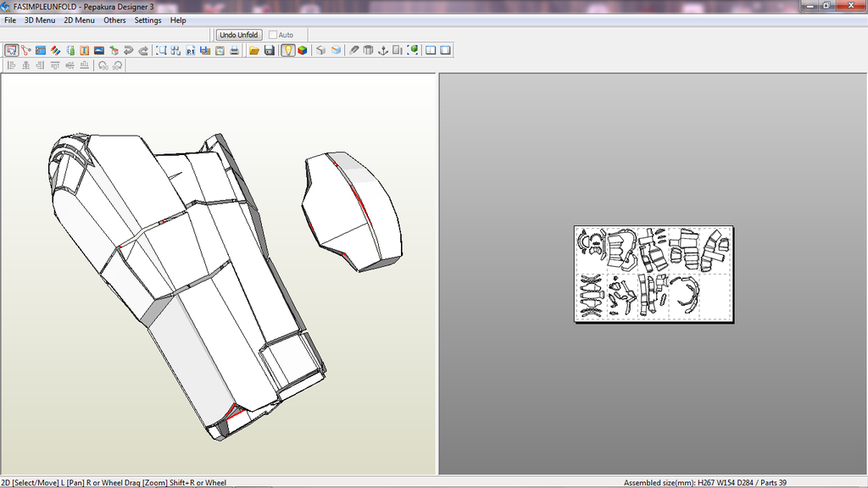This screenshot has height=488, width=868.
Task: Open the 3D Menu
Action: pos(40,20)
